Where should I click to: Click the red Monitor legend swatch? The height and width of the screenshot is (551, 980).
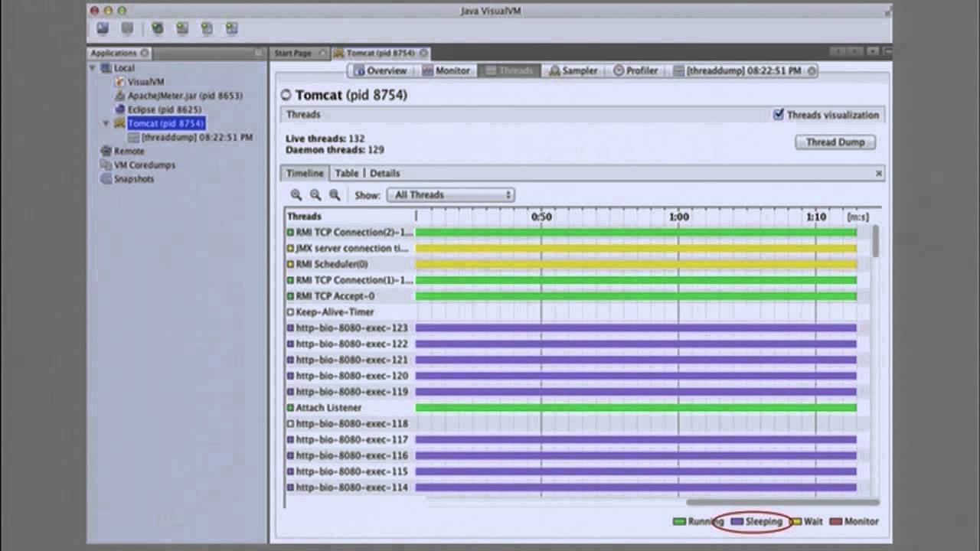point(836,521)
